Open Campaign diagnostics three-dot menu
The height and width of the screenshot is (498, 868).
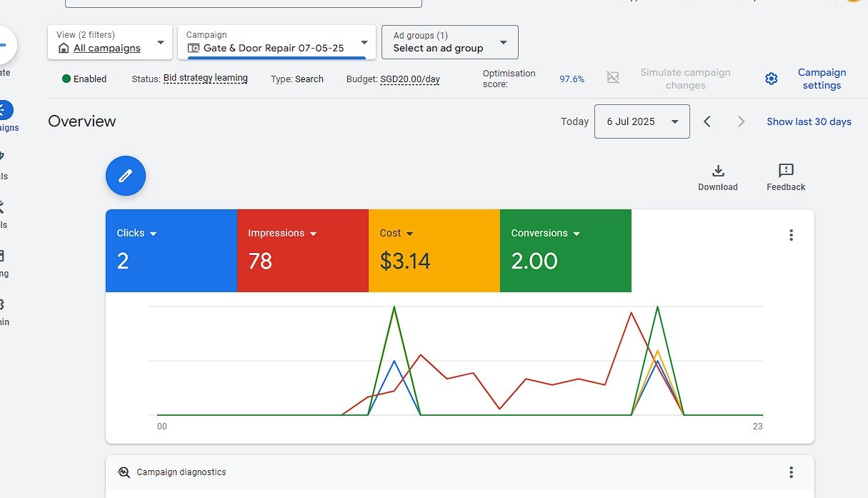click(x=791, y=472)
